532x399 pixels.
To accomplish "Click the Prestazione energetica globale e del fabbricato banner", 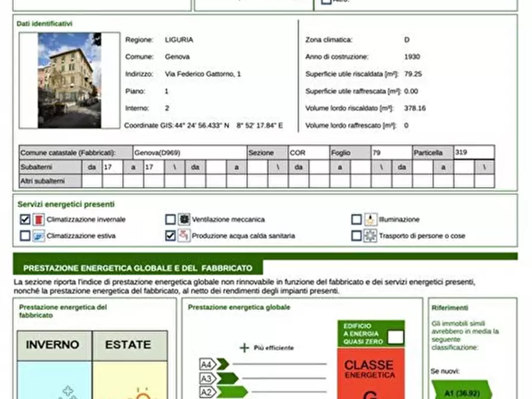I will (x=138, y=268).
